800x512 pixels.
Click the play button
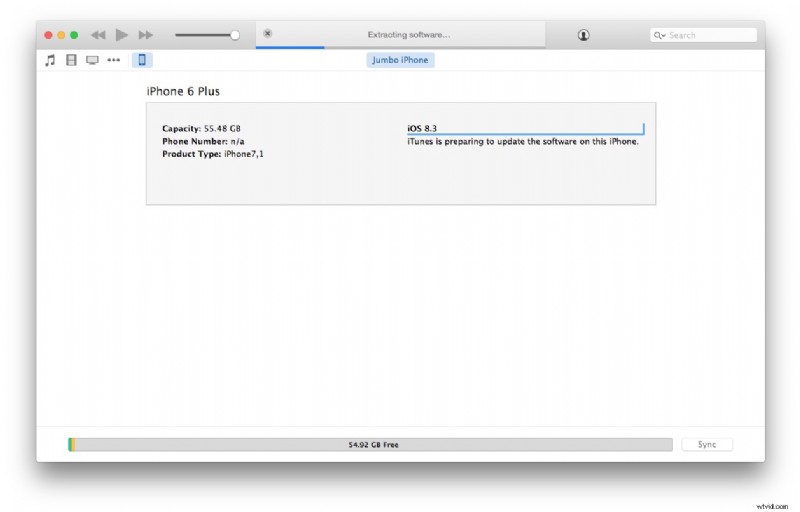pyautogui.click(x=121, y=35)
